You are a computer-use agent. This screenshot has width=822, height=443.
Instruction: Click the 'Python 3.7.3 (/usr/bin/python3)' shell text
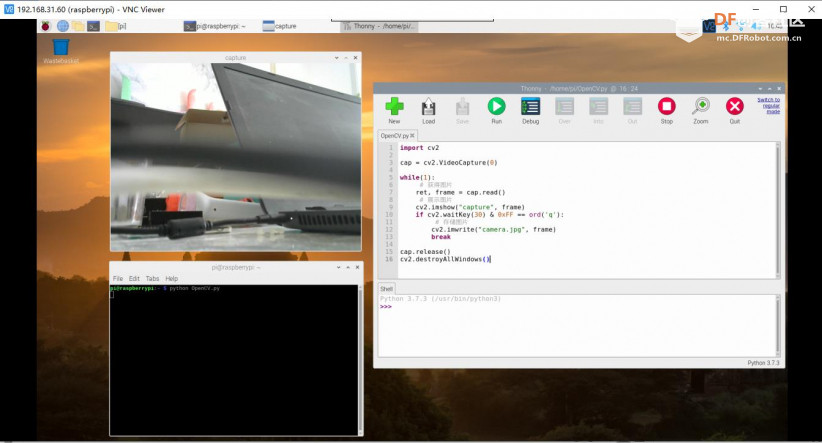(440, 299)
